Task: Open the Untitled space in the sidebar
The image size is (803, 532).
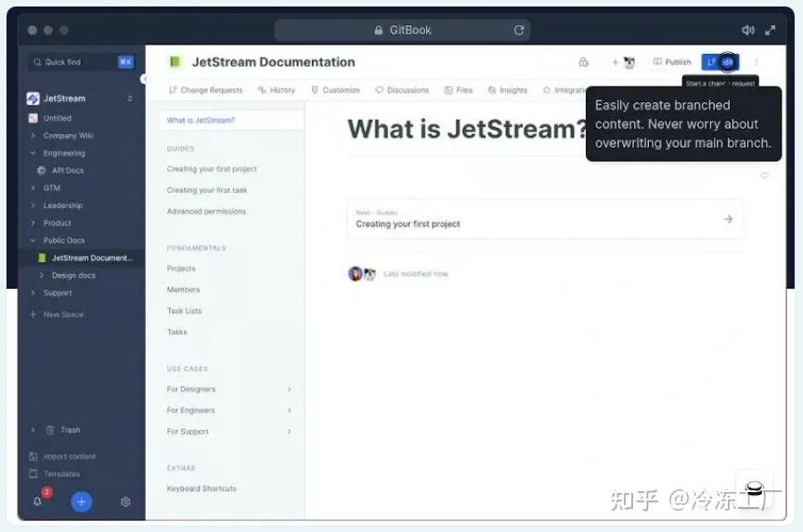Action: (57, 118)
